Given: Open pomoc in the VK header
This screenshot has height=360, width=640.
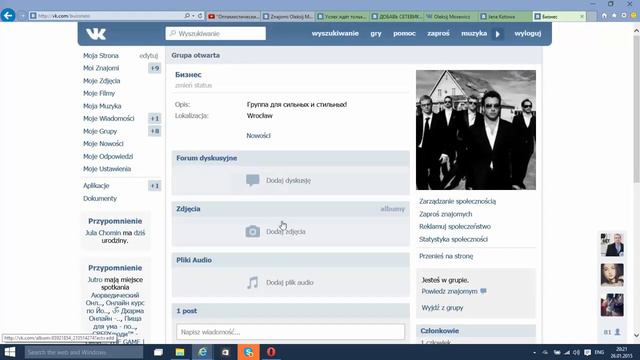Looking at the screenshot, I should [x=404, y=33].
